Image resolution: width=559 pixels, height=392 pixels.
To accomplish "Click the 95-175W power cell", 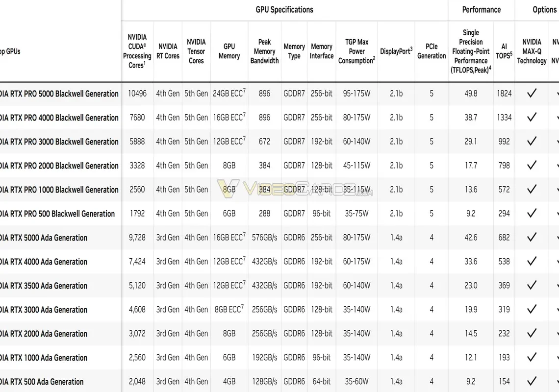I will point(356,94).
